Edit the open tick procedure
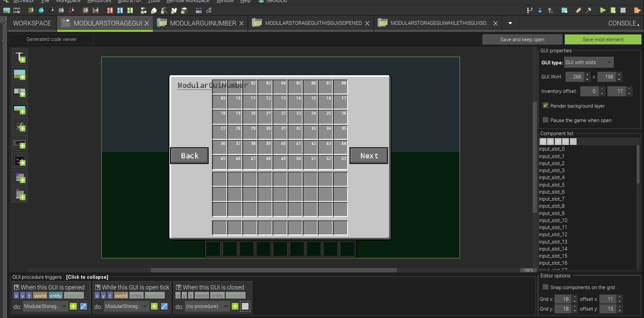Image resolution: width=644 pixels, height=318 pixels. (x=164, y=306)
